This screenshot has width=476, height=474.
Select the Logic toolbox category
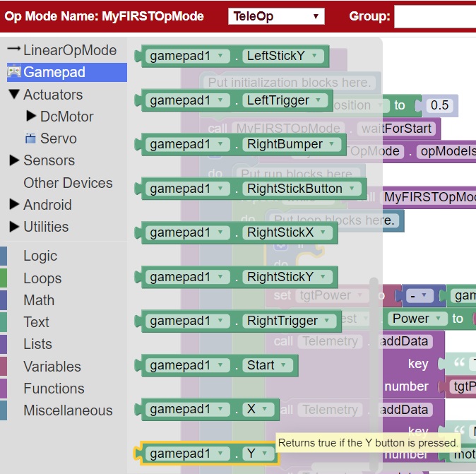tap(40, 256)
